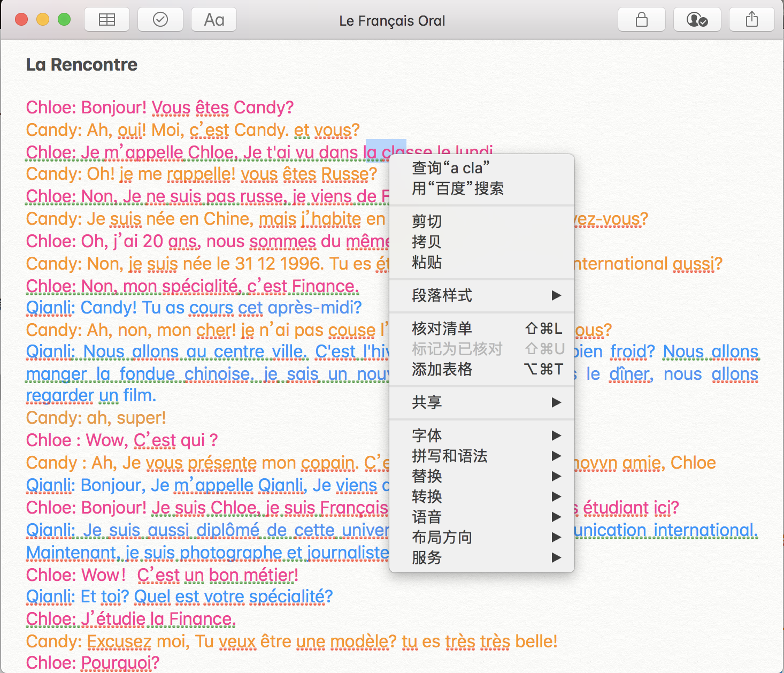Click the text 'Maintenant, je suis photographe et journaliste'
The height and width of the screenshot is (673, 784).
point(207,553)
